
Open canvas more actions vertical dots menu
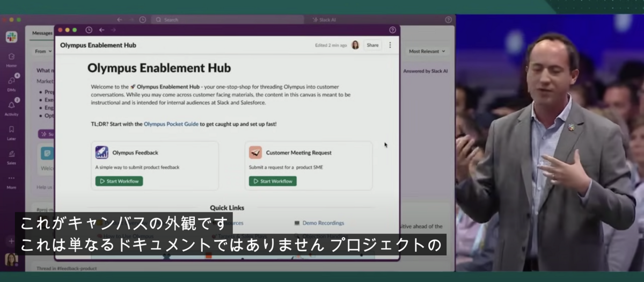click(x=390, y=45)
